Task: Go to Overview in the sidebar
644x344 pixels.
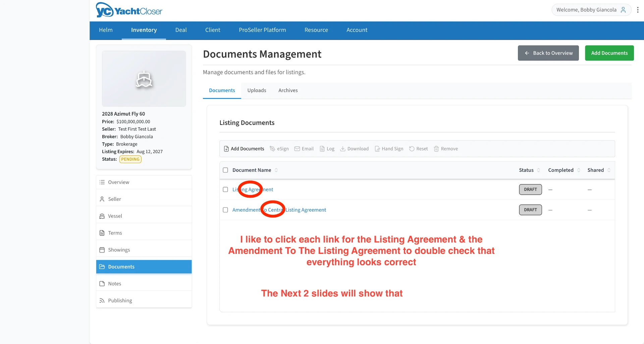Action: tap(144, 182)
